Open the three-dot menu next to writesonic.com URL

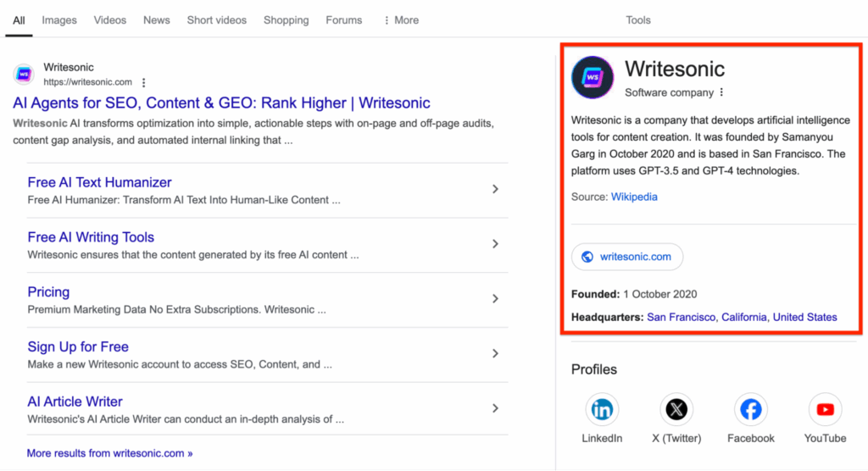(143, 82)
